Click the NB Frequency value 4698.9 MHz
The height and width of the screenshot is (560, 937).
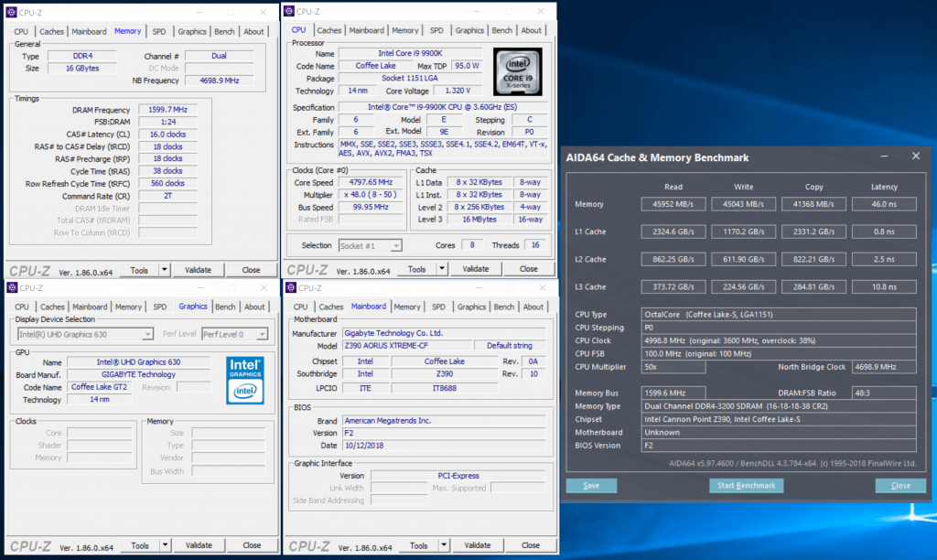220,81
